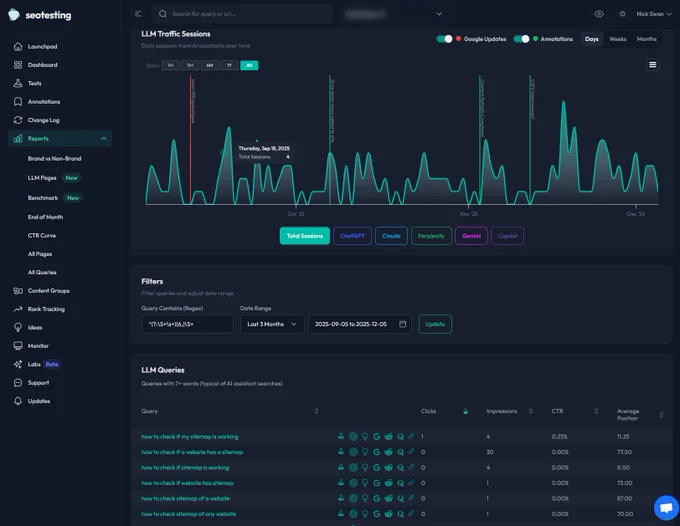Open the CTR Curve report
The image size is (680, 526).
click(42, 235)
